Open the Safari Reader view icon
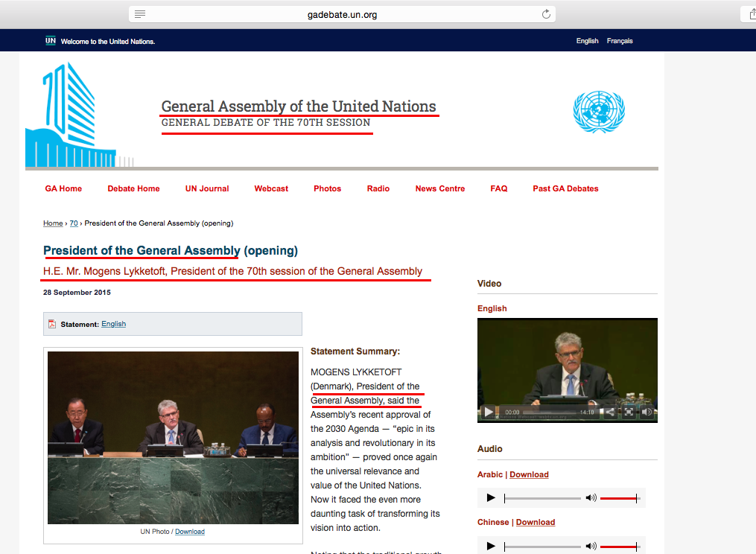Screen dimensions: 756x554 (140, 14)
